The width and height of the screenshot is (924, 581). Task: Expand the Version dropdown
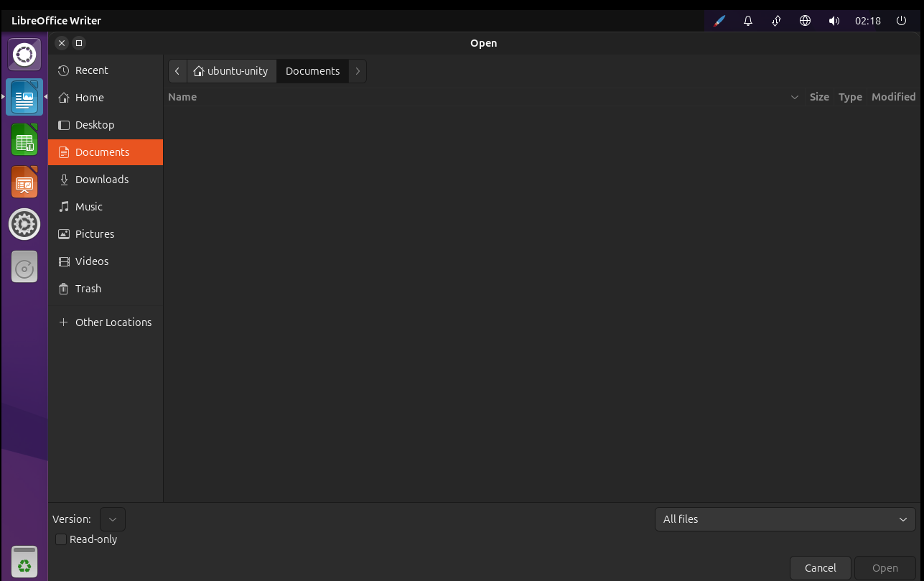pyautogui.click(x=113, y=519)
